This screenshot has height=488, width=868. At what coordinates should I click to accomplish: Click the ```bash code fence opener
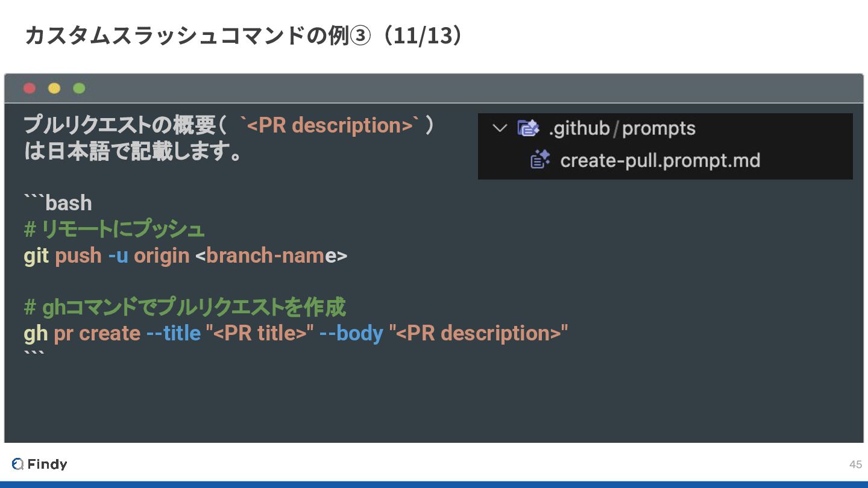(58, 203)
